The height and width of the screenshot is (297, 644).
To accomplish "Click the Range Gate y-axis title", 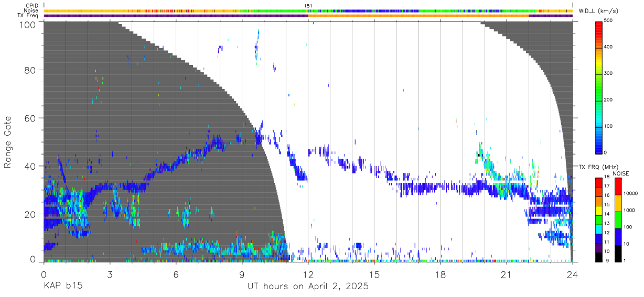I will (x=8, y=142).
